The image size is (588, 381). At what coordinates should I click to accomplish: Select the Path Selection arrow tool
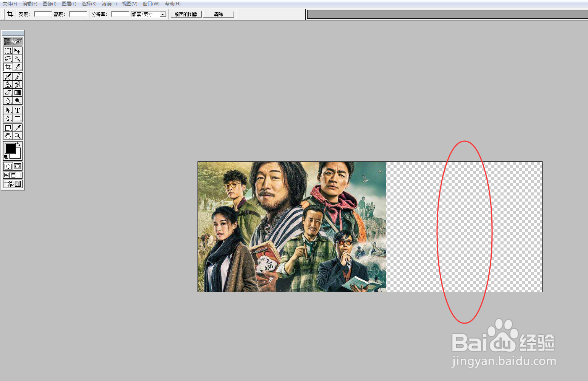point(8,110)
